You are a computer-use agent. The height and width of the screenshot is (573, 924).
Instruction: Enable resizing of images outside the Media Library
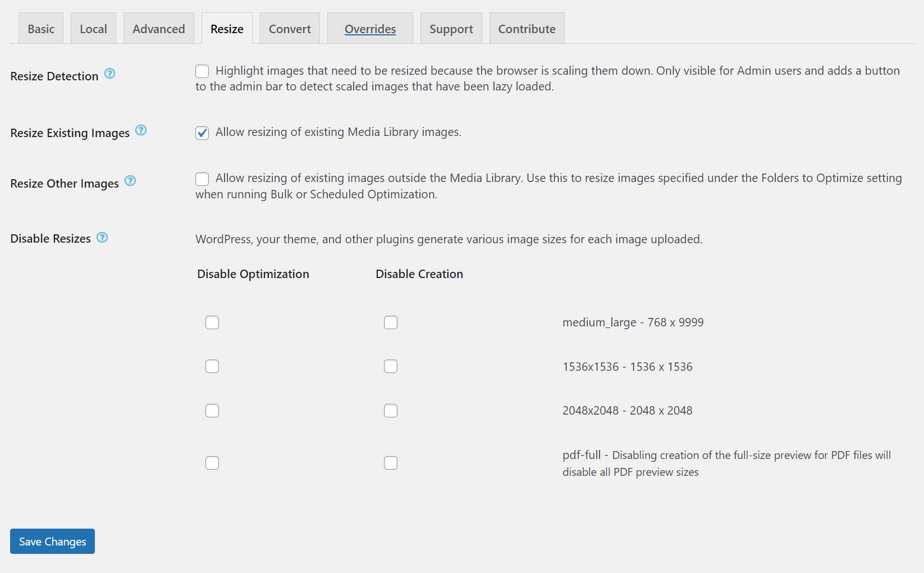202,179
